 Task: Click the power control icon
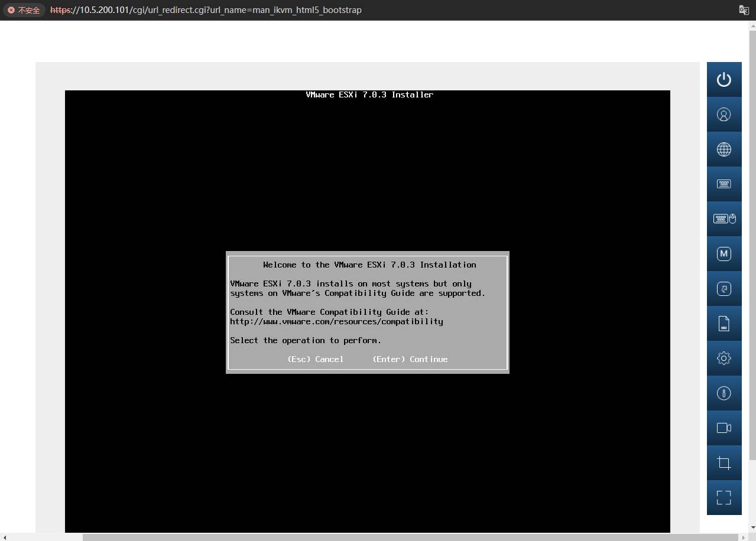[724, 80]
